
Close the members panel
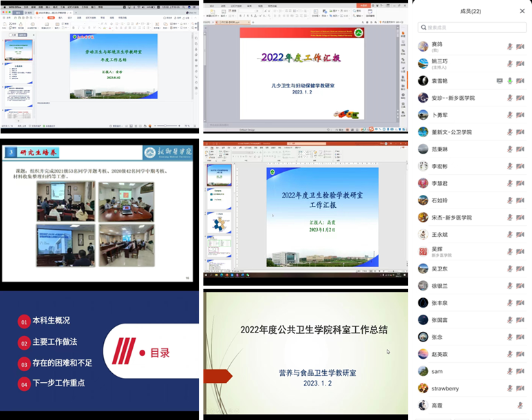(522, 11)
